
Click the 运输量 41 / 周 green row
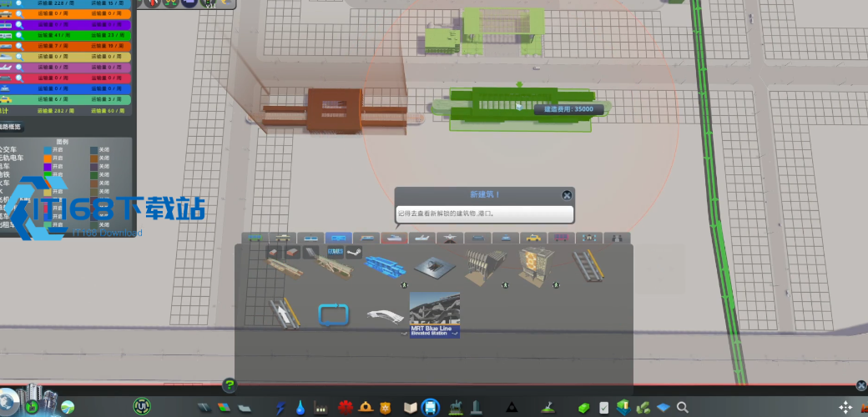click(x=56, y=35)
